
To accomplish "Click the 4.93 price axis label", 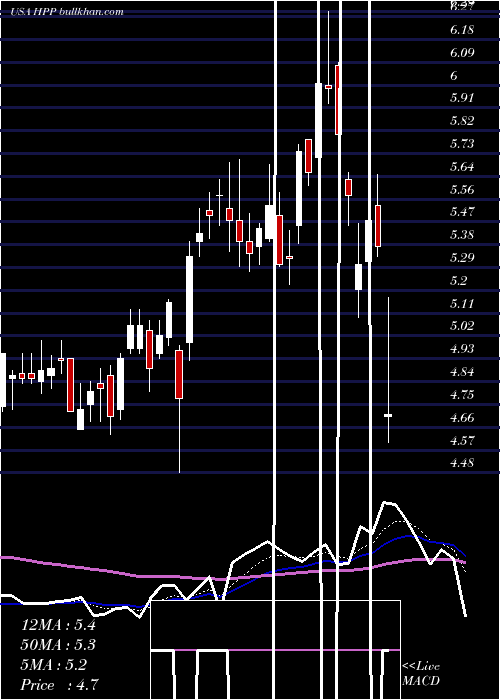I will 462,348.
